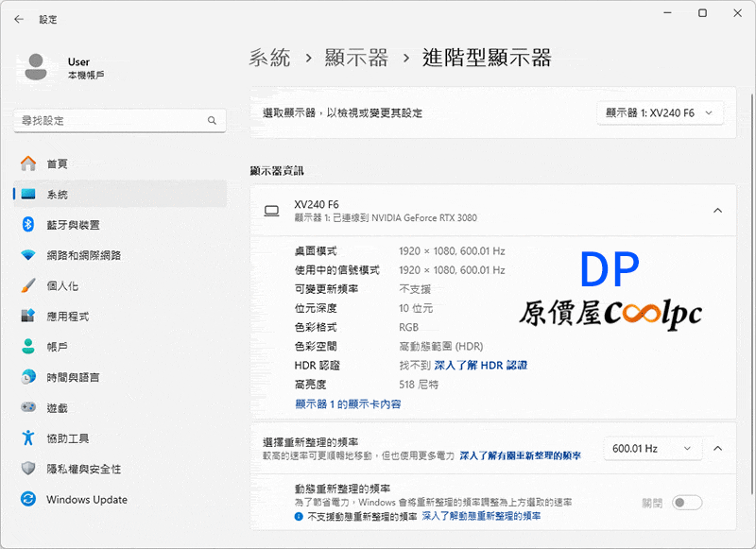Screen dimensions: 756x549
Task: Click the back arrow icon
Action: pyautogui.click(x=20, y=18)
